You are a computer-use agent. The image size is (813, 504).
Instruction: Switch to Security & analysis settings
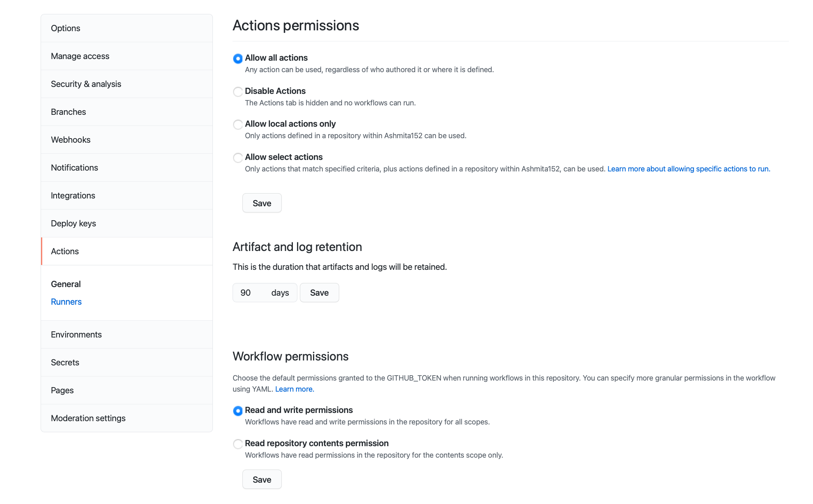pos(86,84)
